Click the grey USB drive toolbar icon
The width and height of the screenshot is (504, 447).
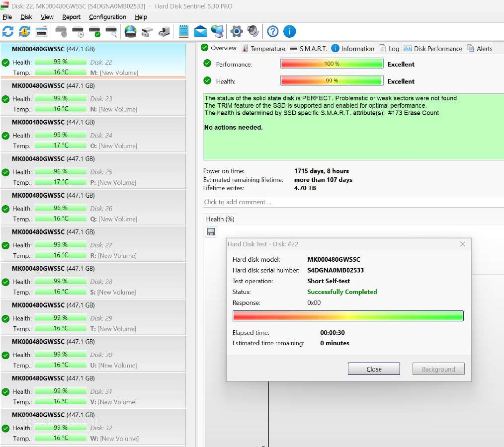click(147, 31)
